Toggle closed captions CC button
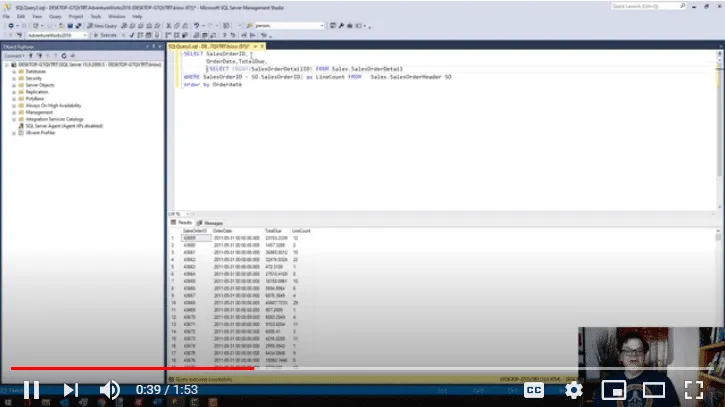This screenshot has height=407, width=725. (x=534, y=390)
